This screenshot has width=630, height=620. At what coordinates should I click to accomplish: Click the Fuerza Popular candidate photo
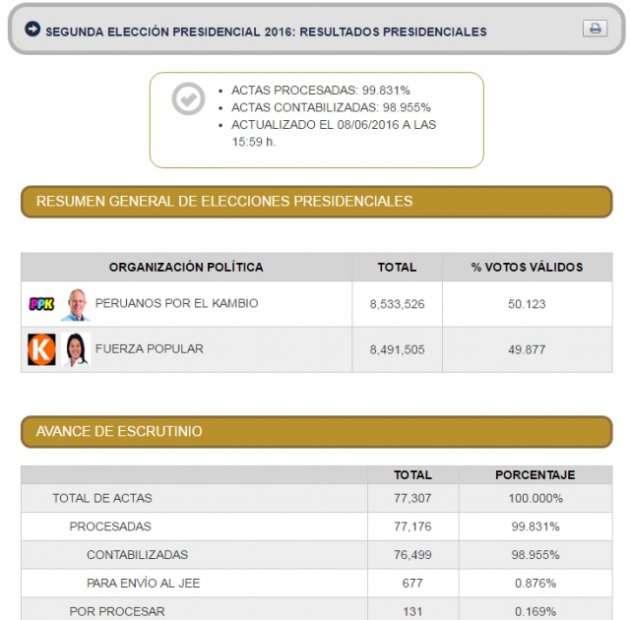click(x=76, y=349)
